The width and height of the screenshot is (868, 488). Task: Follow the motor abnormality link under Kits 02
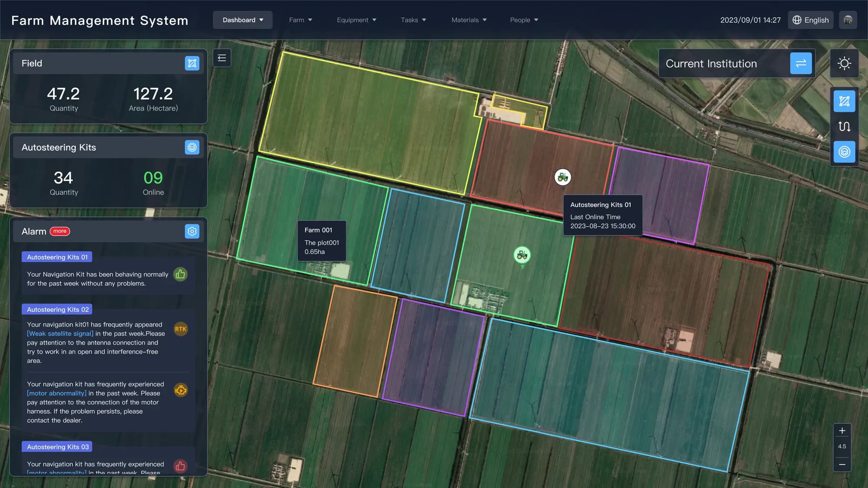56,393
